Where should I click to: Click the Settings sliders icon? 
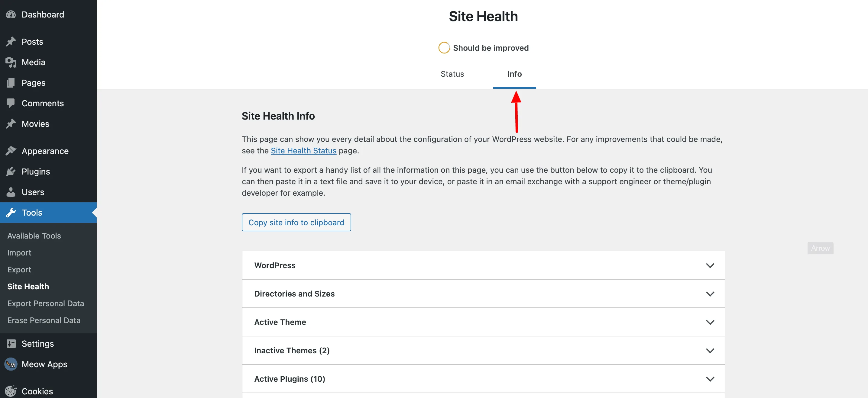tap(11, 343)
